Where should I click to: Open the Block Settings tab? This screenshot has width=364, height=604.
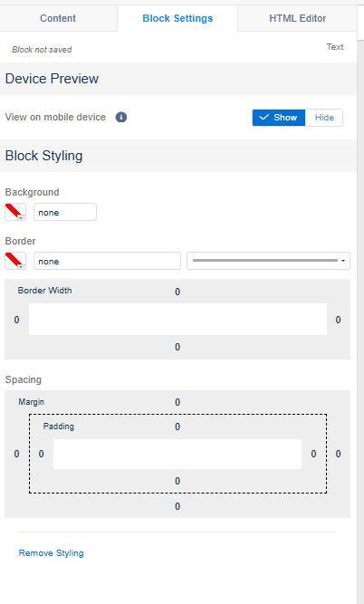click(x=177, y=18)
